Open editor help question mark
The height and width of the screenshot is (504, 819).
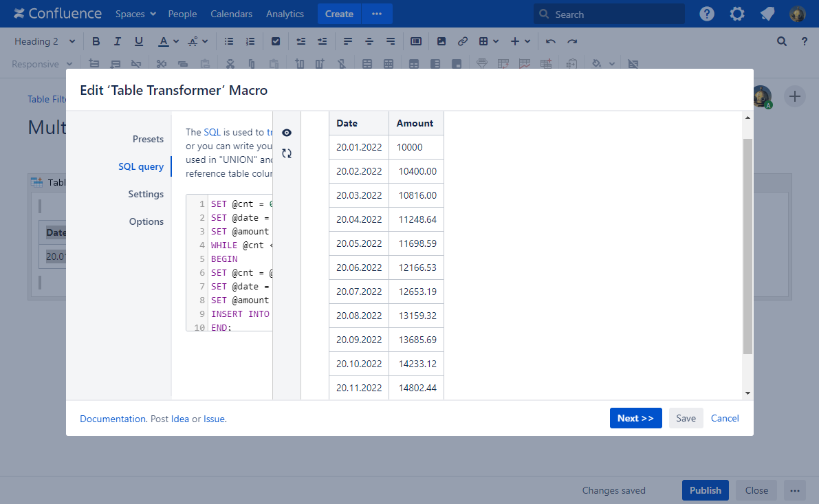[x=805, y=41]
